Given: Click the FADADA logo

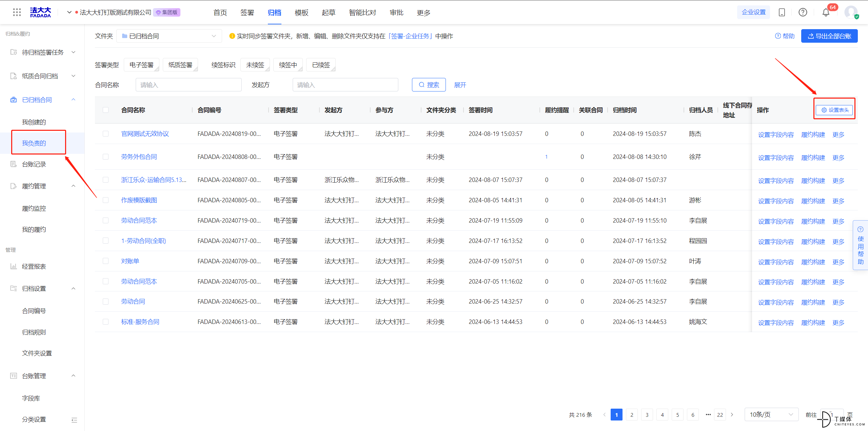Looking at the screenshot, I should pyautogui.click(x=40, y=13).
